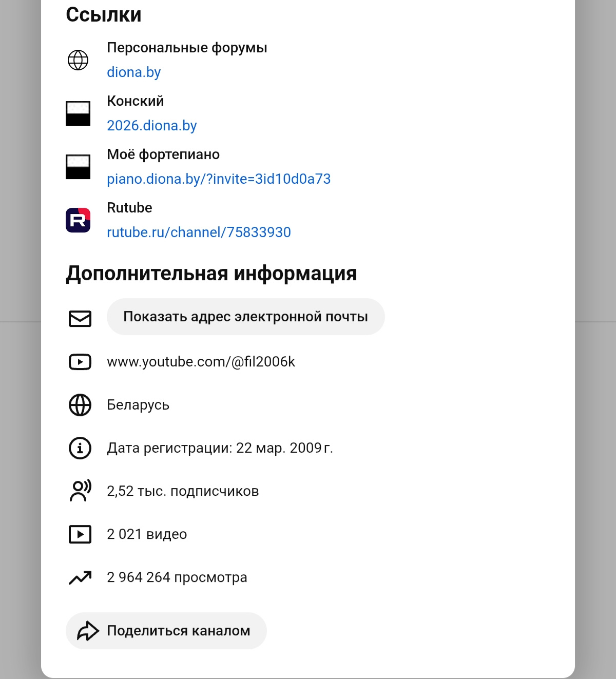This screenshot has width=616, height=679.
Task: Click the globe icon next to Персональные форумы
Action: tap(78, 60)
